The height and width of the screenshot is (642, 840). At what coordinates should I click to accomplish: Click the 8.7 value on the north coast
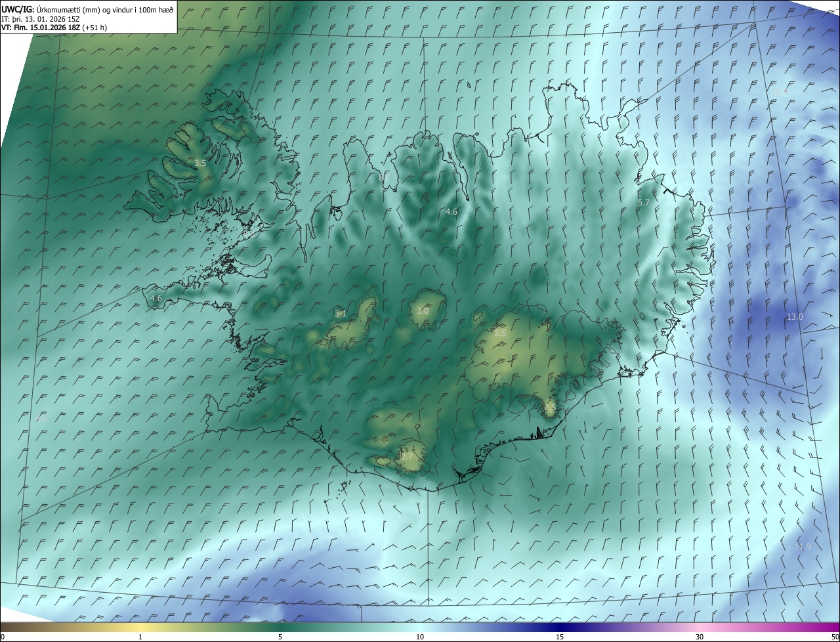click(x=384, y=177)
